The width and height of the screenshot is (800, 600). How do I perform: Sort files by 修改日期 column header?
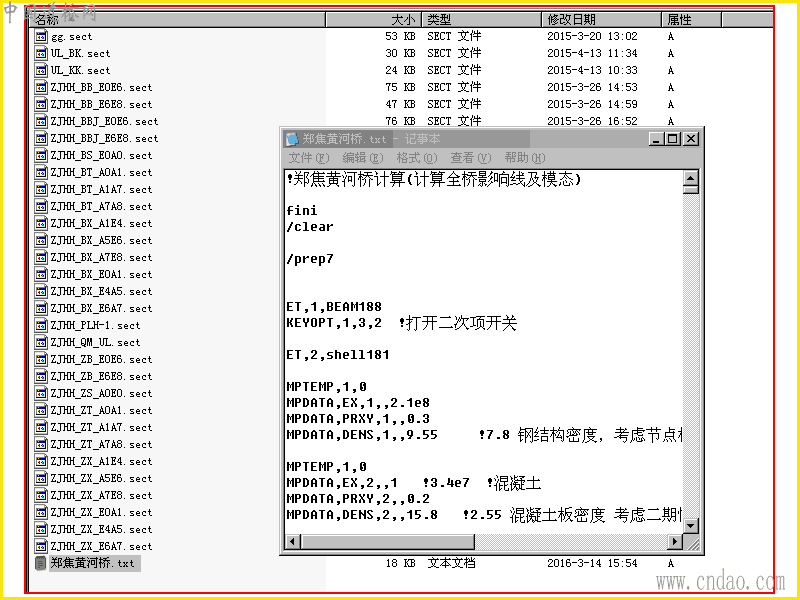point(601,20)
